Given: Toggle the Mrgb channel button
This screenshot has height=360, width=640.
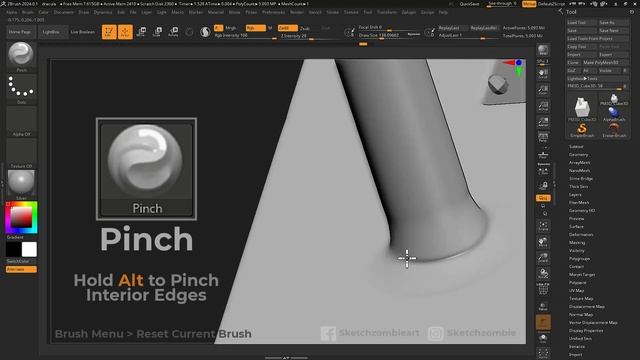Looking at the screenshot, I should click(231, 28).
